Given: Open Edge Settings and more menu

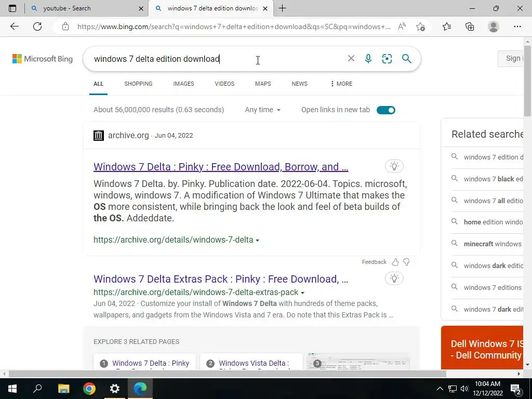Looking at the screenshot, I should (517, 26).
